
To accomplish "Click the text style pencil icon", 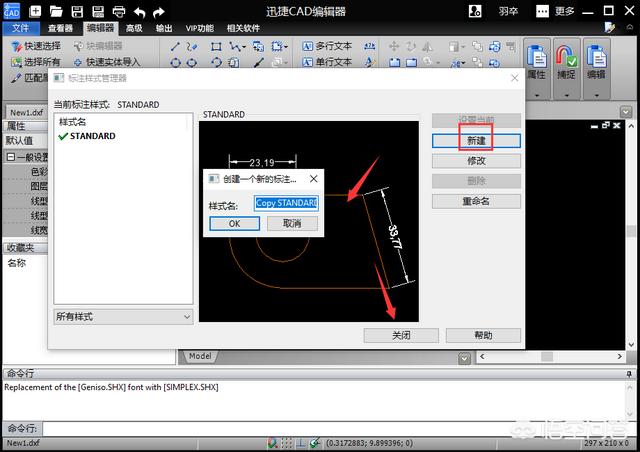I will coord(369,62).
